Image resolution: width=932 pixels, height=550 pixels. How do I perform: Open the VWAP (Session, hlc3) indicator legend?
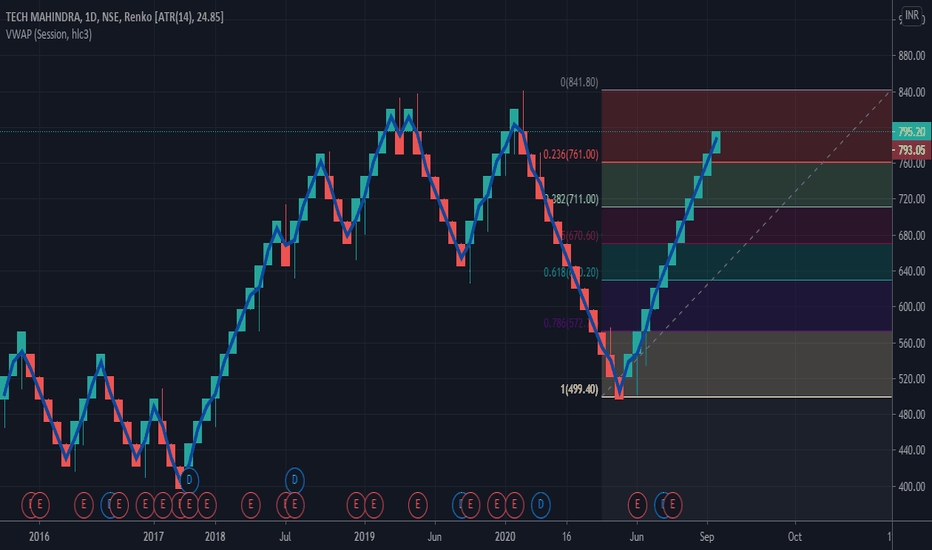(x=49, y=34)
